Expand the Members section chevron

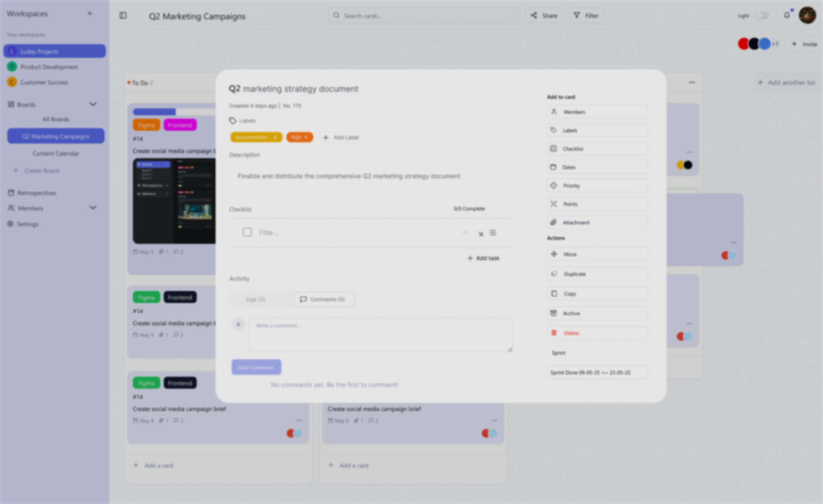point(93,208)
